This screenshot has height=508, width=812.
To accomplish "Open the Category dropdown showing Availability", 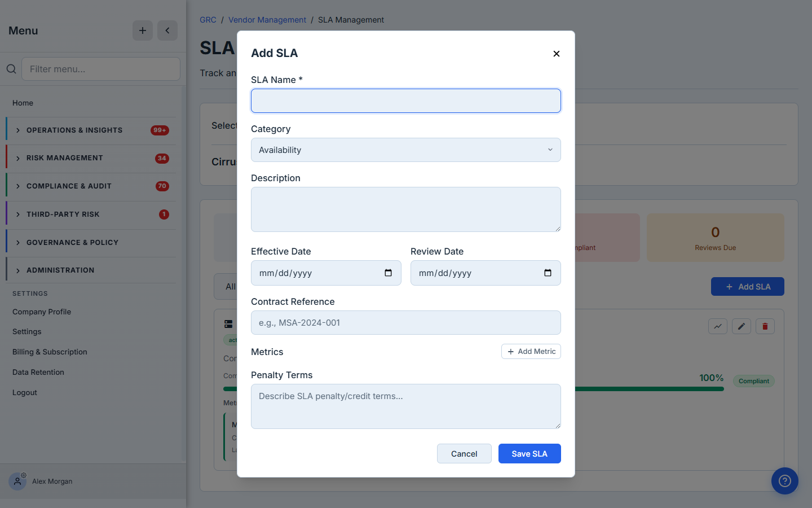I will (x=406, y=150).
